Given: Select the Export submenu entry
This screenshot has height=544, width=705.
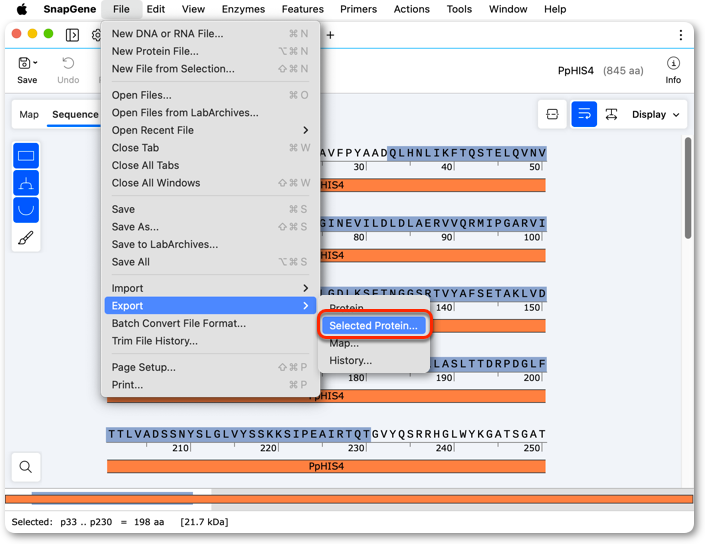Looking at the screenshot, I should [x=210, y=306].
